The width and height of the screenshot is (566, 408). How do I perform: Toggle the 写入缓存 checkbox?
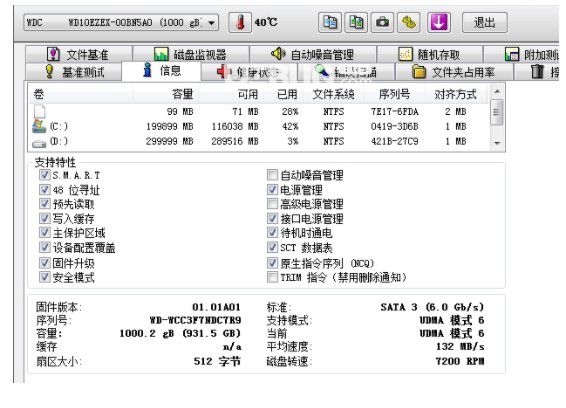click(44, 218)
